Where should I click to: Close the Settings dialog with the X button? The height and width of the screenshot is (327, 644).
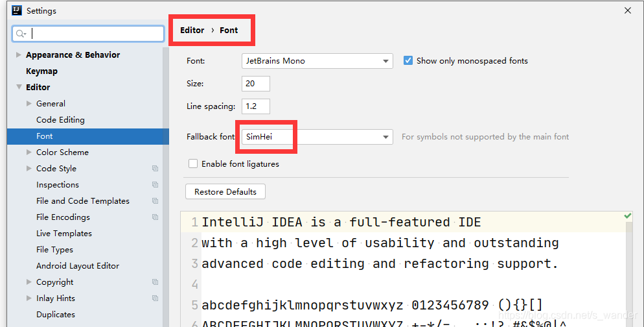tap(628, 10)
